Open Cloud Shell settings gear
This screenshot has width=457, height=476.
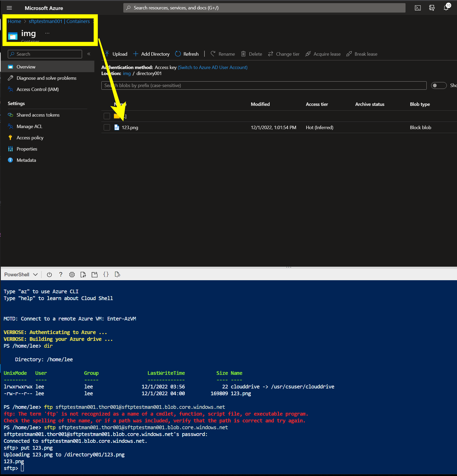coord(72,274)
